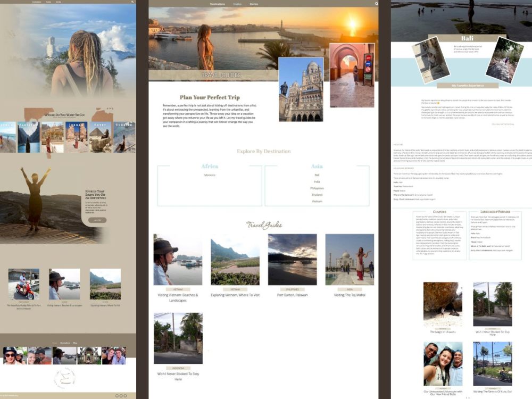Screen dimensions: 532x399
Task: Open Jordan destination card
Action: point(76,137)
